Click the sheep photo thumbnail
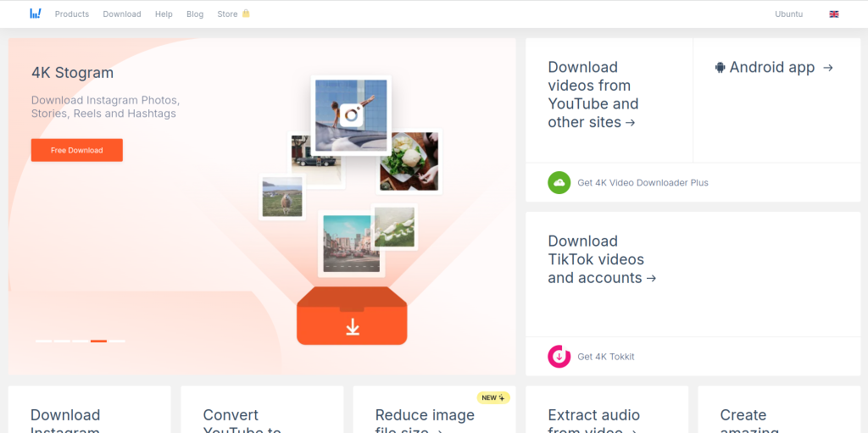Image resolution: width=868 pixels, height=433 pixels. point(282,197)
